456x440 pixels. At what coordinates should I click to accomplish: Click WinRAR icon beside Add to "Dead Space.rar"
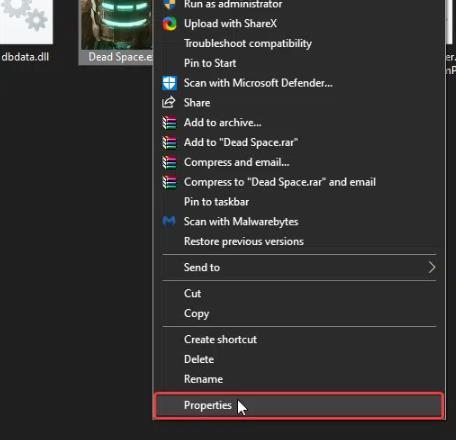pyautogui.click(x=169, y=142)
